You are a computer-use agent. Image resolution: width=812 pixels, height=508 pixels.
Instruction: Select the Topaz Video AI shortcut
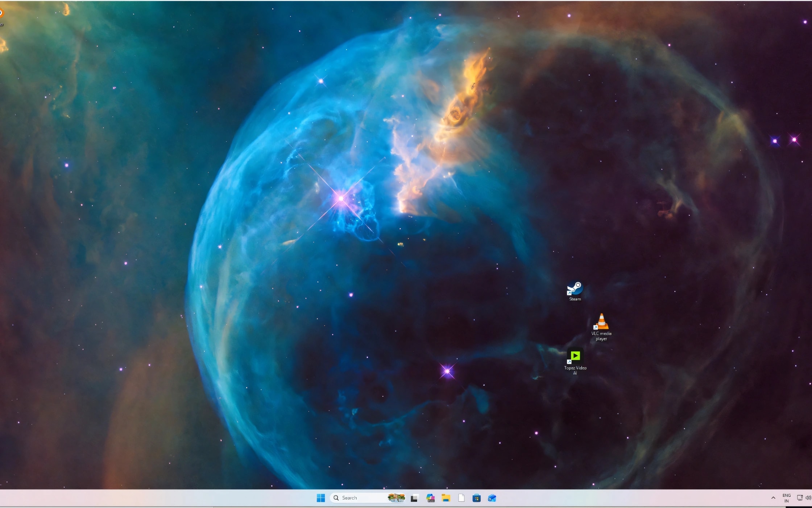coord(575,361)
